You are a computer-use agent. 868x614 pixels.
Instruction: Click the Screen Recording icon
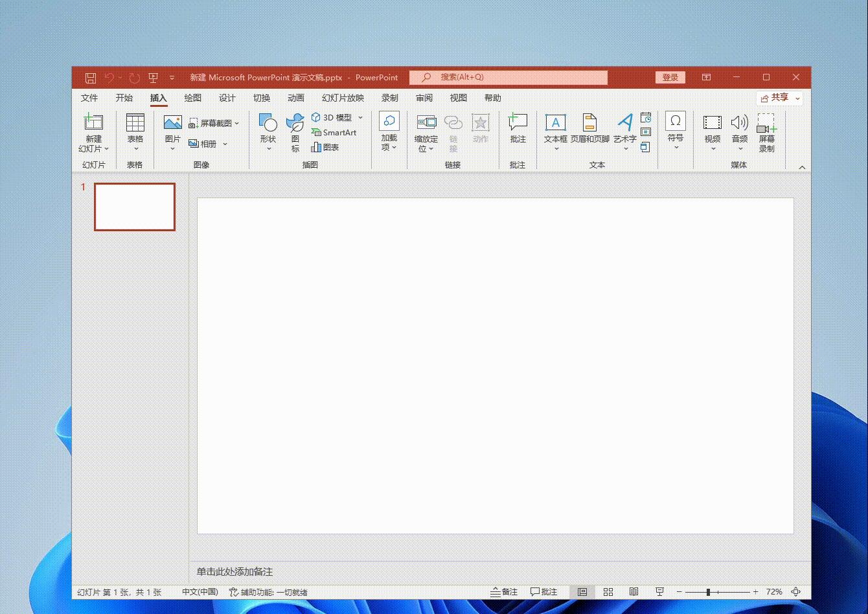(766, 123)
